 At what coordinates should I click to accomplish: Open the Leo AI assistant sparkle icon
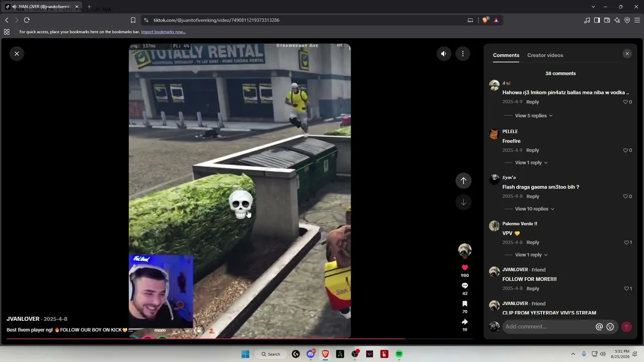pos(617,20)
